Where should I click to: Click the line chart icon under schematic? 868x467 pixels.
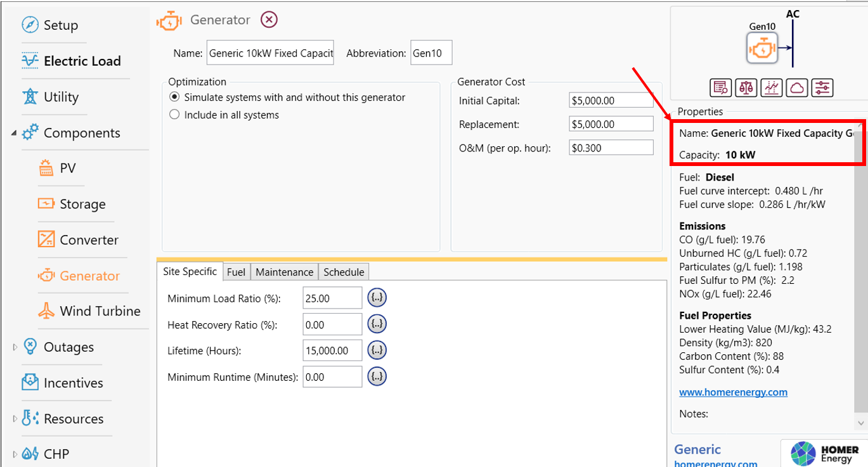771,88
